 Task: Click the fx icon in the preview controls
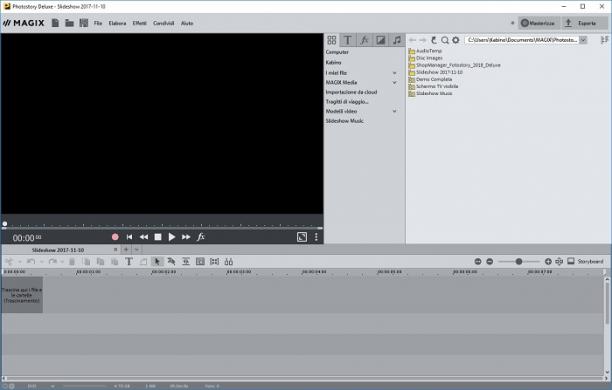pos(201,237)
